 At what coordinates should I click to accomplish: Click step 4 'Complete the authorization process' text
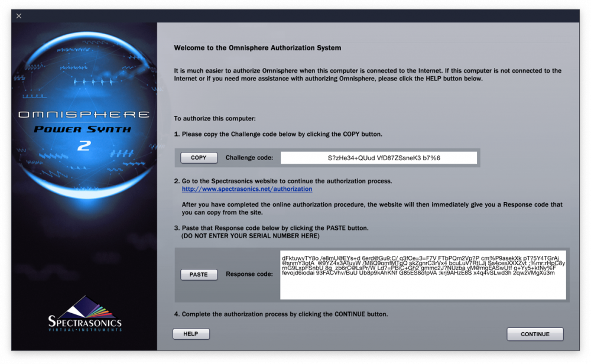(x=281, y=314)
